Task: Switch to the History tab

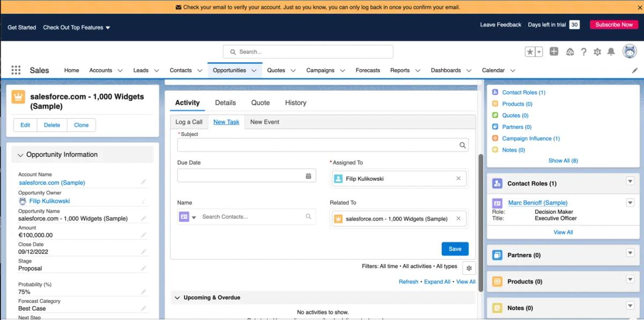Action: [x=296, y=103]
